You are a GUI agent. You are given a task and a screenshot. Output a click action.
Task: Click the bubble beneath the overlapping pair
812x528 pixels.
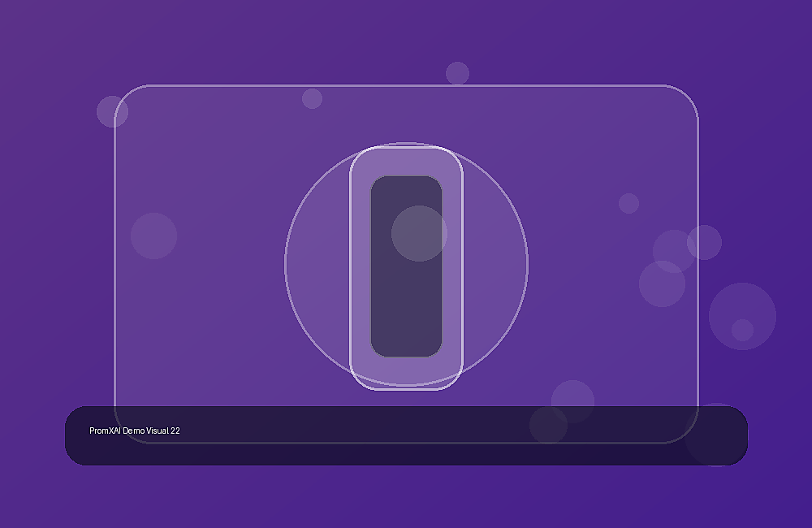pyautogui.click(x=662, y=284)
